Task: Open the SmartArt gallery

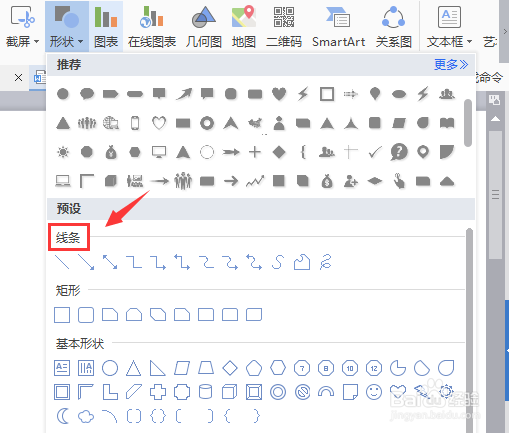Action: click(x=338, y=27)
